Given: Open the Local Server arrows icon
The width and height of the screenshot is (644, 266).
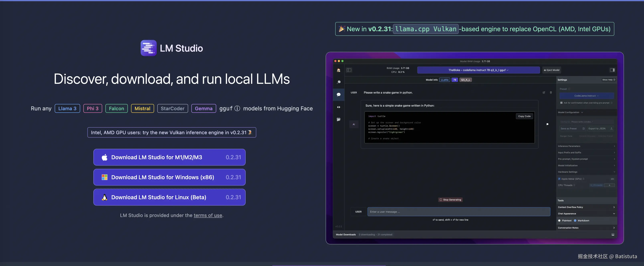Looking at the screenshot, I should 338,107.
